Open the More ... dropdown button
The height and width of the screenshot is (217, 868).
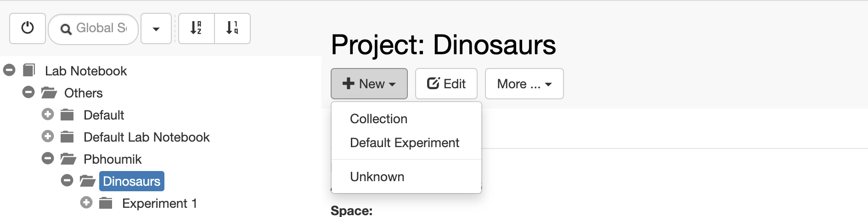click(x=524, y=84)
